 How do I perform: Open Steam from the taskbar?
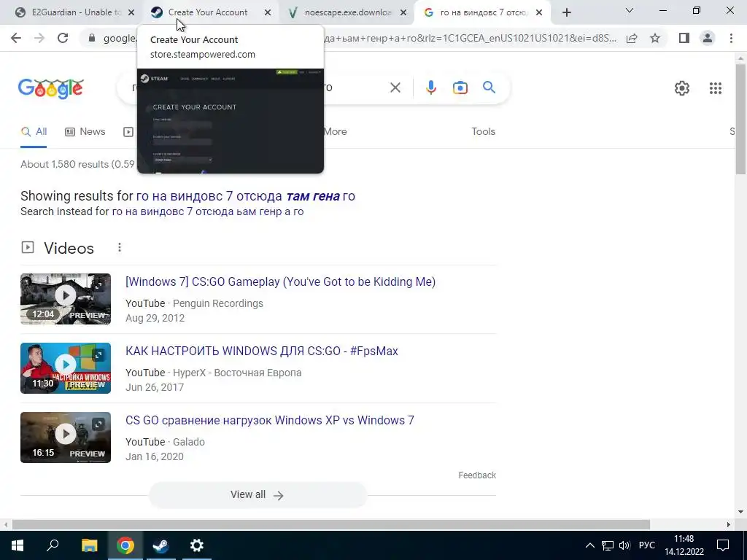coord(160,545)
